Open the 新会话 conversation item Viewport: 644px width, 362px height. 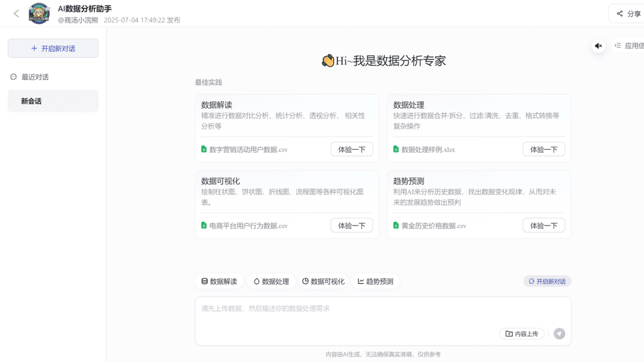point(53,101)
